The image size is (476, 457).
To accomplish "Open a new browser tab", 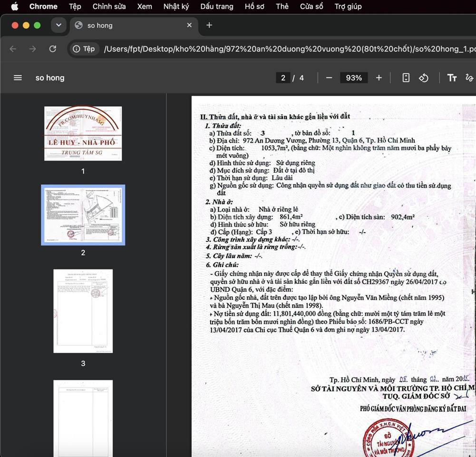I will pyautogui.click(x=209, y=25).
